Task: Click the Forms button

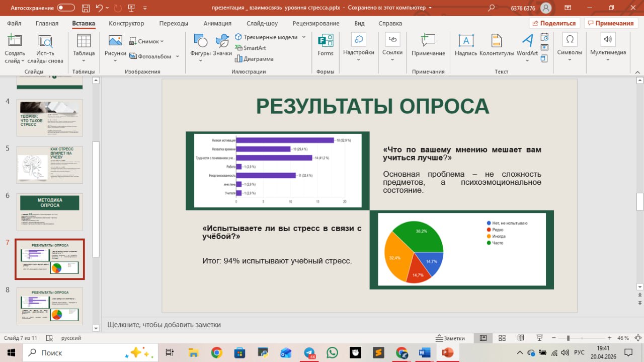Action: click(326, 45)
